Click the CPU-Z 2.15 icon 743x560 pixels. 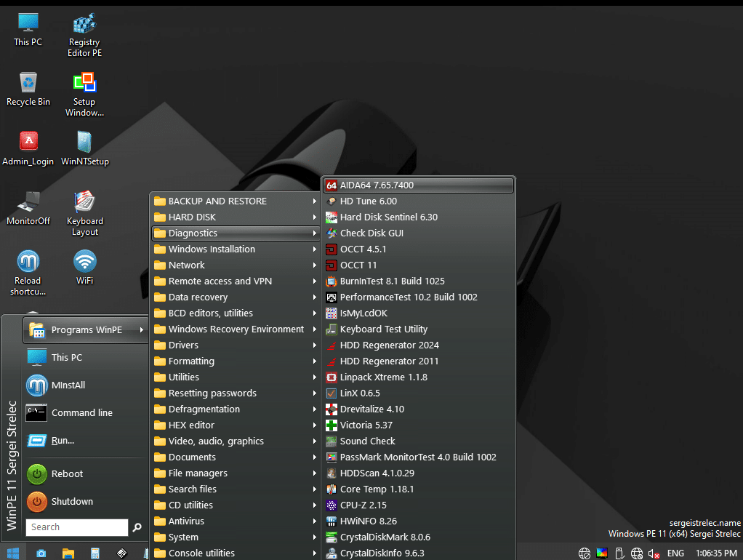coord(332,505)
